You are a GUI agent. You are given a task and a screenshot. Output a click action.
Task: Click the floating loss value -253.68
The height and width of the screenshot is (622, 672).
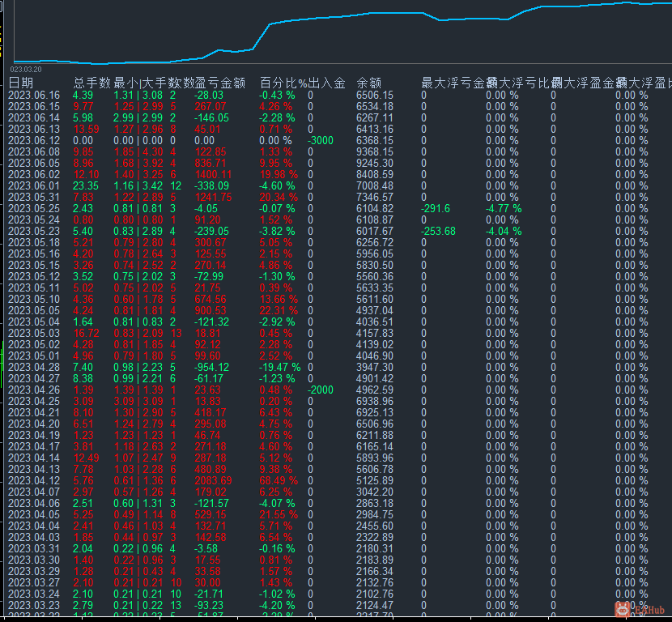[439, 231]
